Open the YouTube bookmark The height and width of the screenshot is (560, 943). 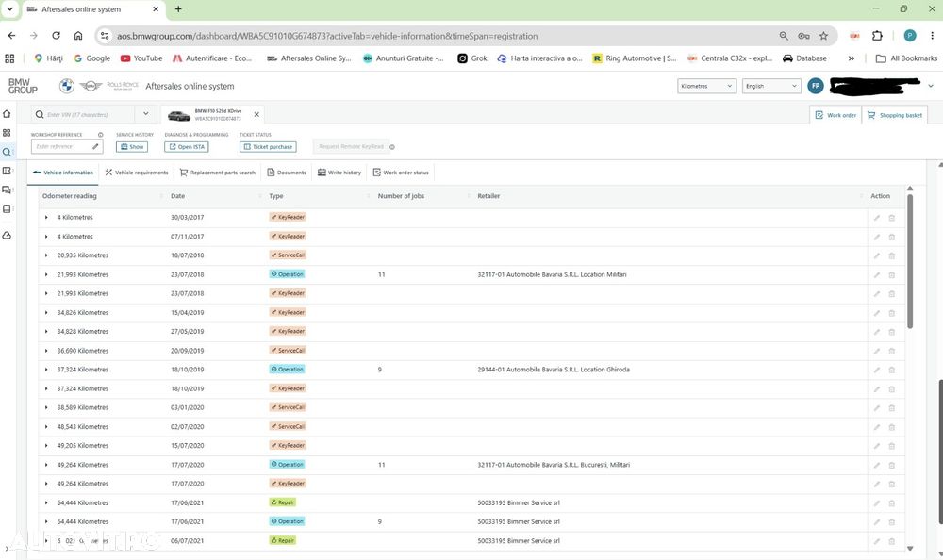tap(141, 58)
